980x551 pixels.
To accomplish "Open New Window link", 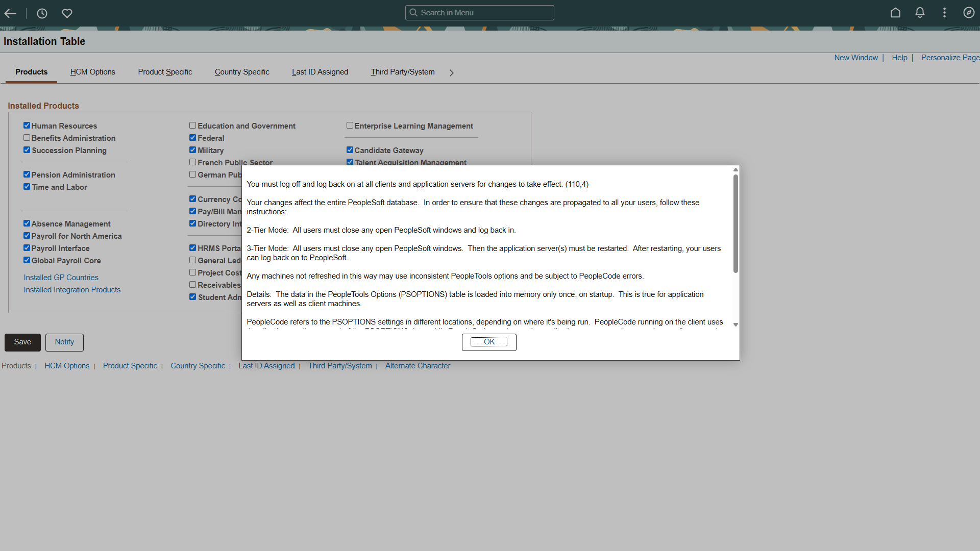I will [856, 58].
